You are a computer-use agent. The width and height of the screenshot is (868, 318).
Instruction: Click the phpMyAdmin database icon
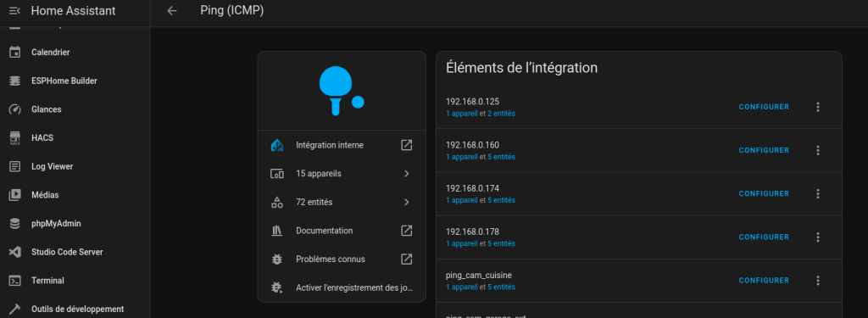(x=15, y=224)
